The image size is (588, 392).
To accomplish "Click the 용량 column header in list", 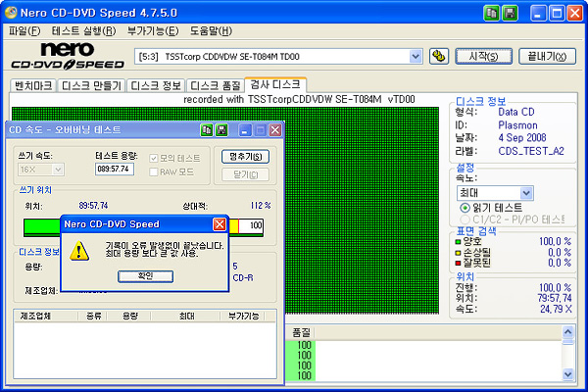I will (x=129, y=317).
